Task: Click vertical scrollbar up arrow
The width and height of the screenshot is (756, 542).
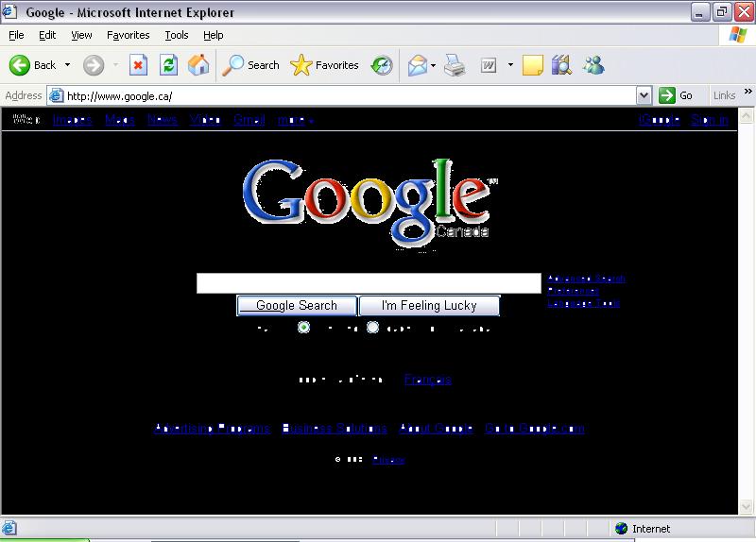Action: coord(746,115)
